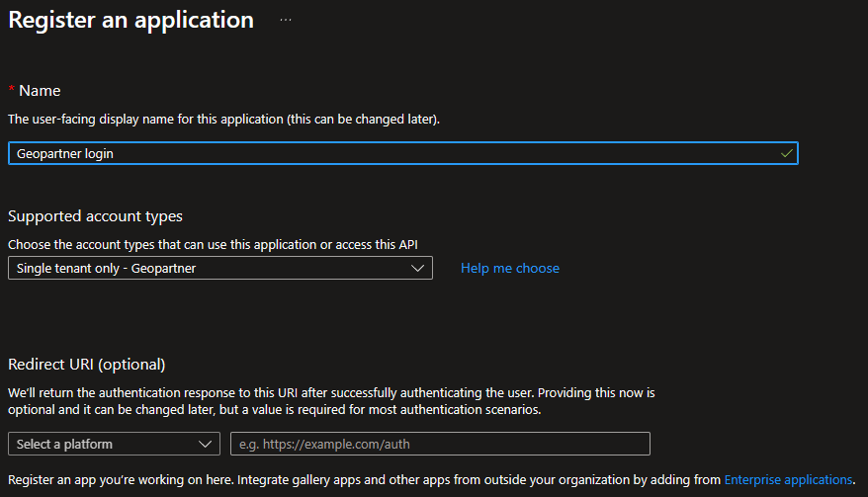The width and height of the screenshot is (868, 497).
Task: Click the Register an application heading
Action: point(131,20)
